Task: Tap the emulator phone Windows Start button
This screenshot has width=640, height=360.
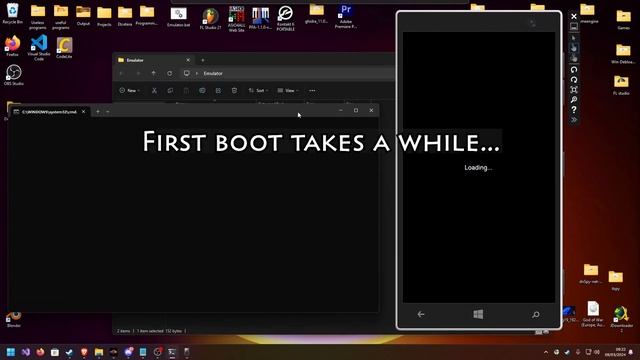Action: (478, 314)
